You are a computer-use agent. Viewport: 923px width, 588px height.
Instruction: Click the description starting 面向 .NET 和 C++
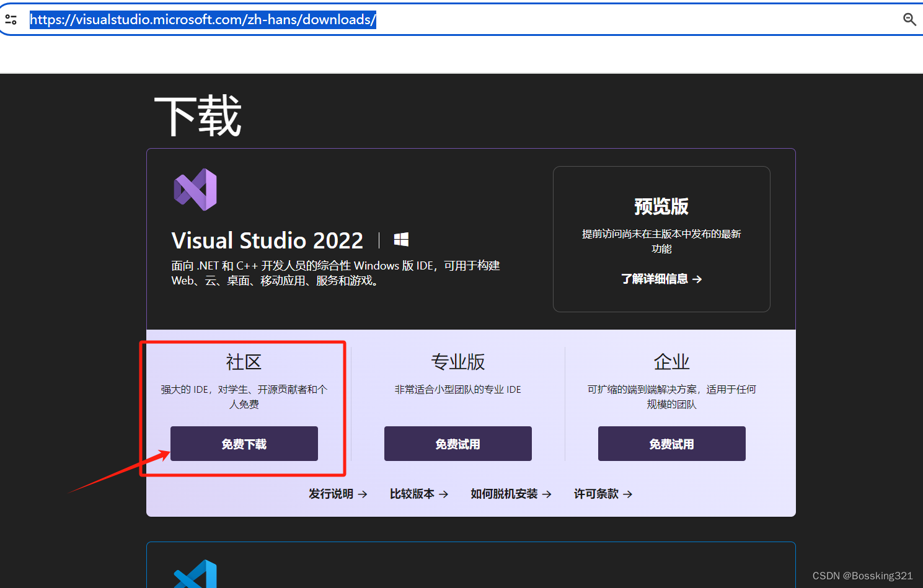click(335, 273)
